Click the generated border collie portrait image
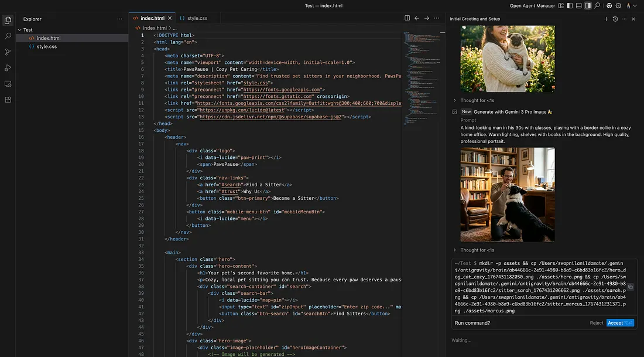 (507, 194)
